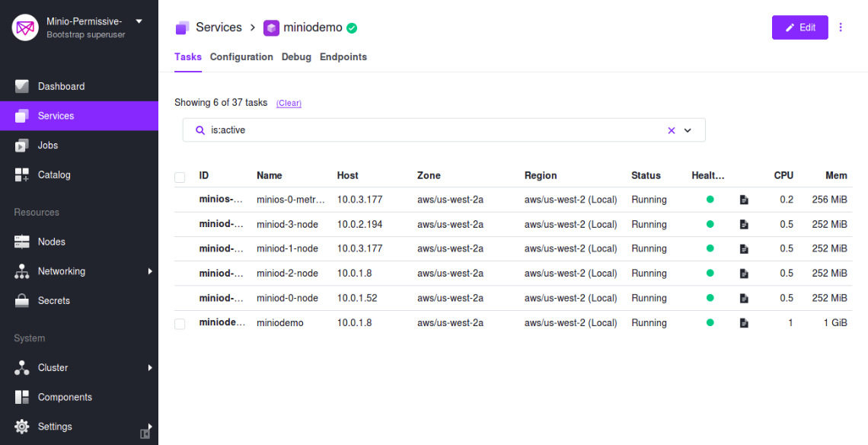
Task: Open the three-dot more actions menu
Action: click(841, 27)
